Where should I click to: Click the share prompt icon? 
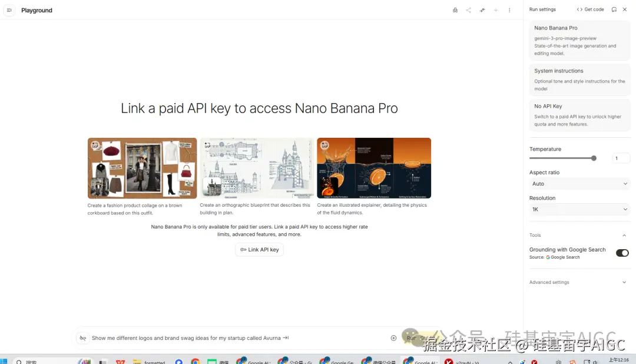tap(469, 10)
